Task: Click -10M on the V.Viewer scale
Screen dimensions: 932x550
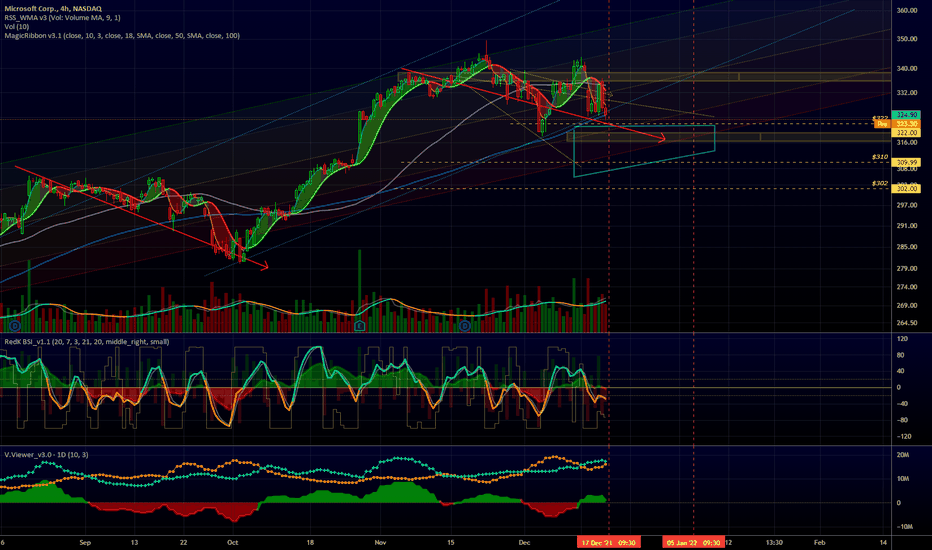Action: [903, 527]
